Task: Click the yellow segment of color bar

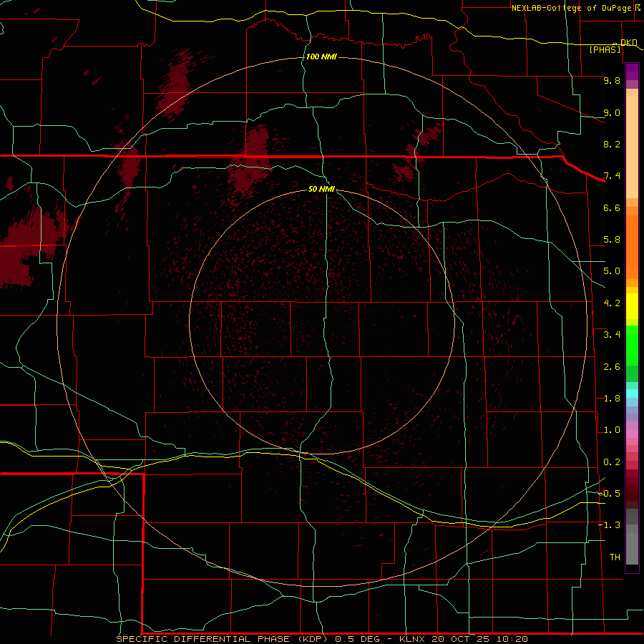Action: 632,306
